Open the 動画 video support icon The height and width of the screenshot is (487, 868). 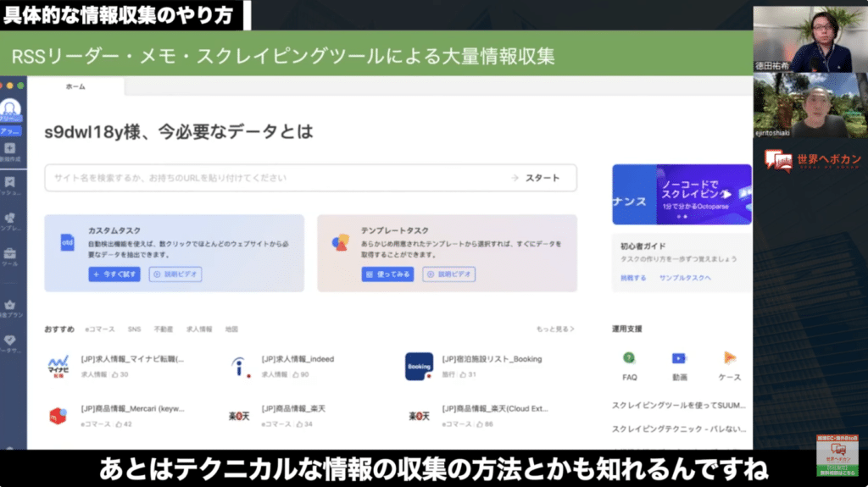click(679, 358)
